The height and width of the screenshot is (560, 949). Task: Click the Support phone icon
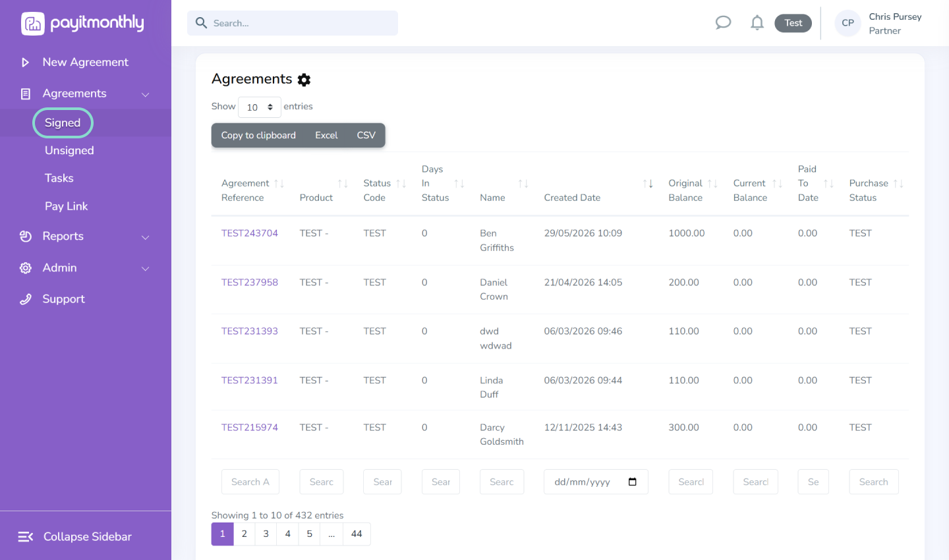tap(26, 299)
